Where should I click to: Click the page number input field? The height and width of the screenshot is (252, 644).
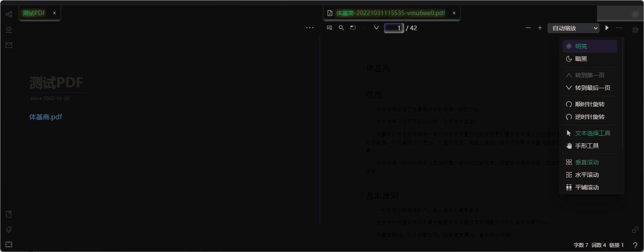click(x=393, y=28)
